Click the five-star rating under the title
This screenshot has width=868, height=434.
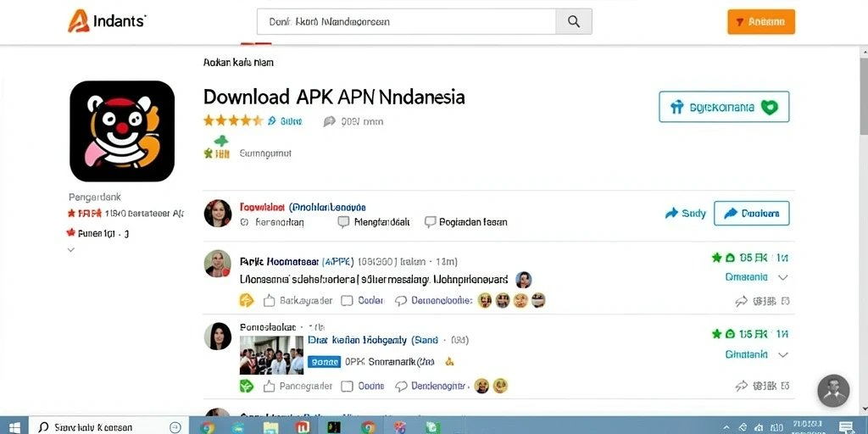[x=232, y=120]
